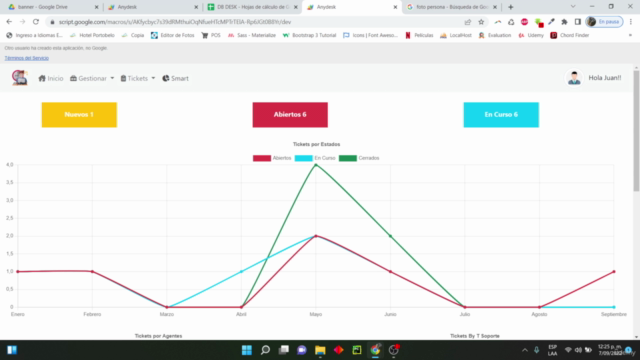
Task: Open the Udemy bookmark
Action: tap(531, 36)
